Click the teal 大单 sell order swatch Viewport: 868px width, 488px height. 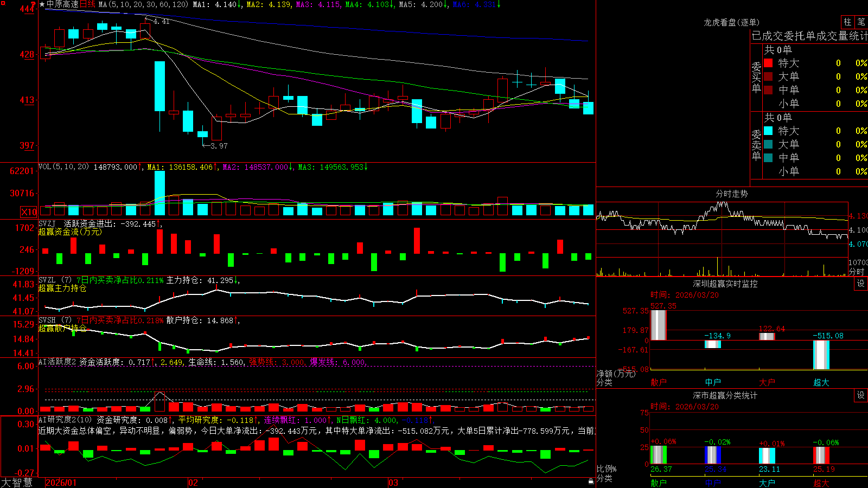(768, 144)
